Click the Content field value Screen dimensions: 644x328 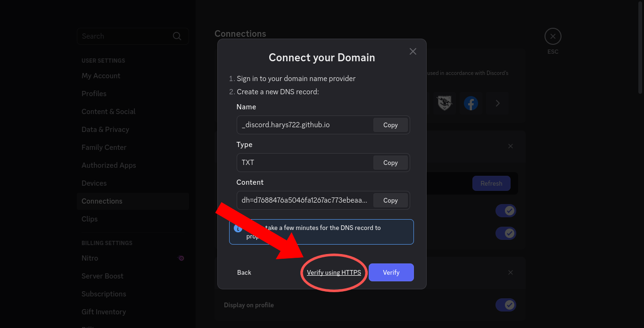click(x=305, y=200)
